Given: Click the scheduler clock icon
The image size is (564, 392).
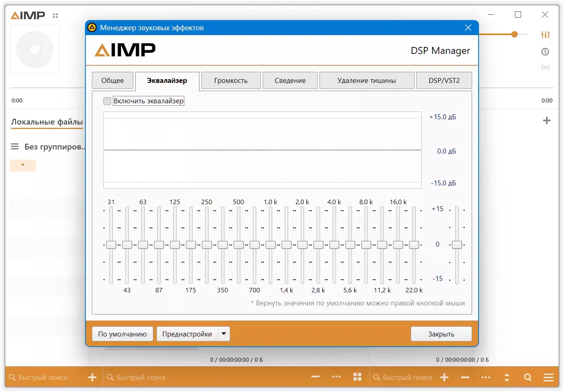Looking at the screenshot, I should pos(545,52).
